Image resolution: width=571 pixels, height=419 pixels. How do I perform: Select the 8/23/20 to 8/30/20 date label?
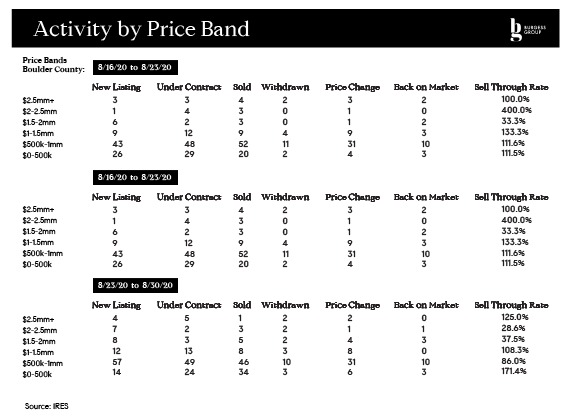click(135, 285)
